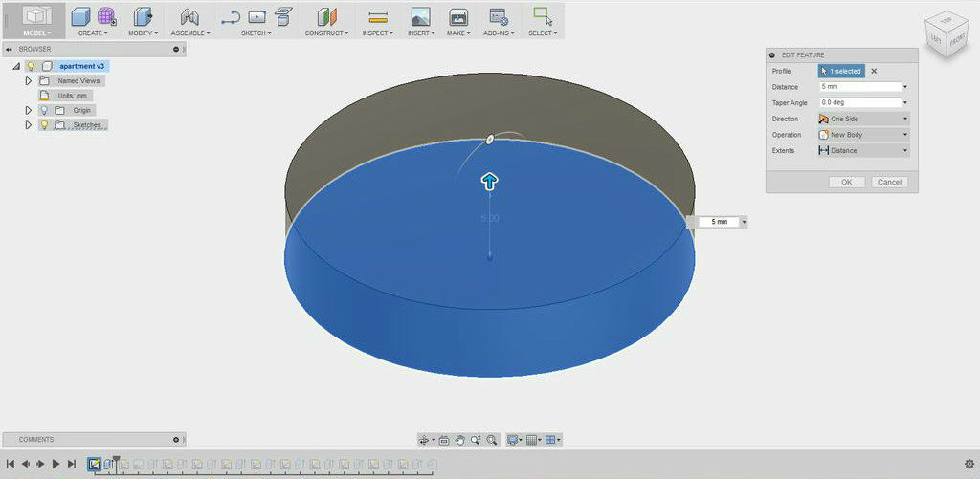Screen dimensions: 980x479
Task: Select the Rectangle sketch tool icon
Action: (256, 17)
